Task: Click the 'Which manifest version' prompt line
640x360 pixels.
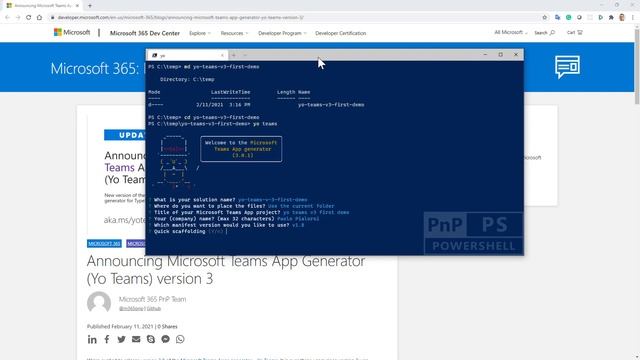Action: [x=227, y=225]
